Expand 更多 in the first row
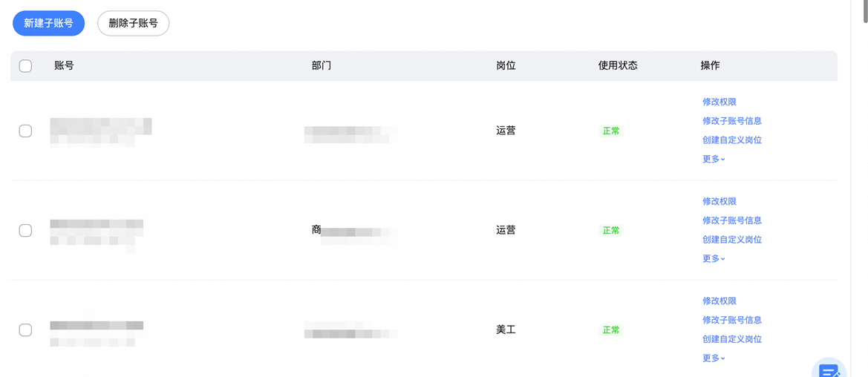Screen dimensions: 868x377 tap(714, 160)
